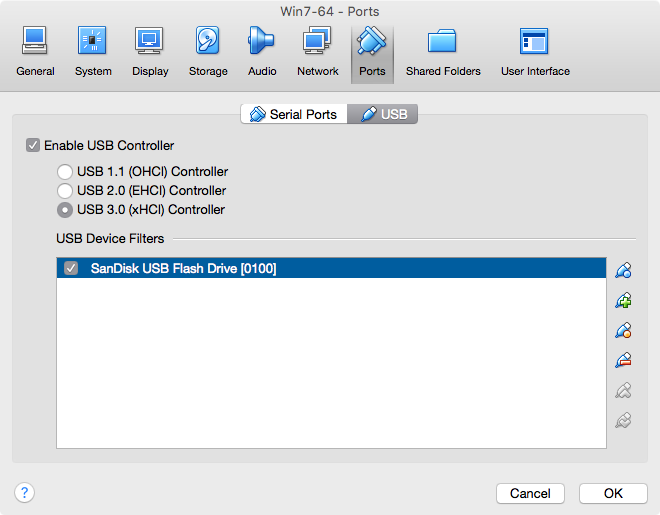Screen dimensions: 660x515
Task: Open the User Interface settings section
Action: click(535, 52)
